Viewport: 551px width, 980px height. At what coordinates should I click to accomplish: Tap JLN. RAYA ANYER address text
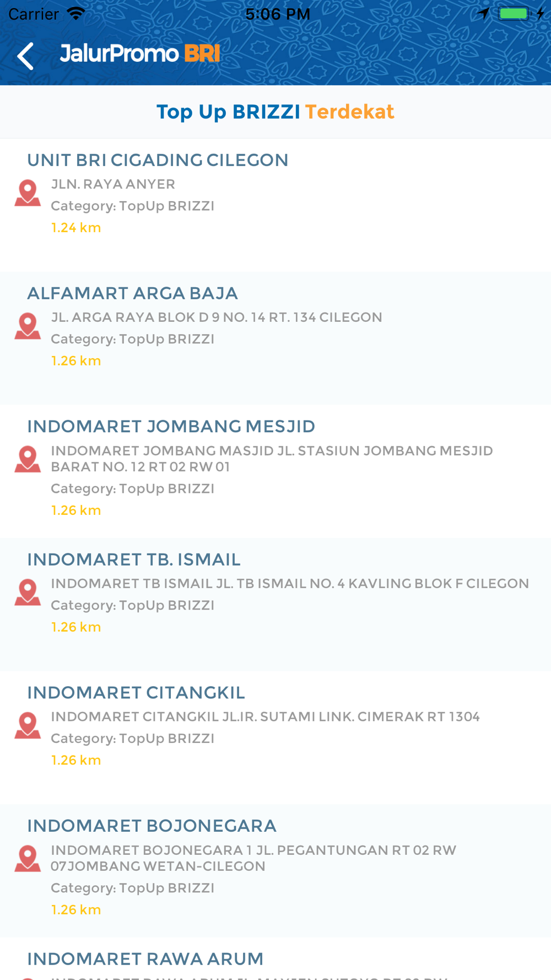pyautogui.click(x=113, y=184)
